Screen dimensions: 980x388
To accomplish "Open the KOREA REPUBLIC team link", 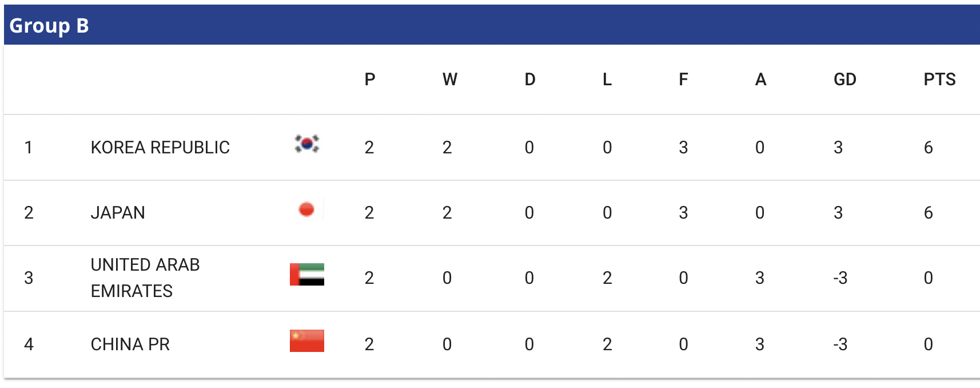I will point(160,148).
